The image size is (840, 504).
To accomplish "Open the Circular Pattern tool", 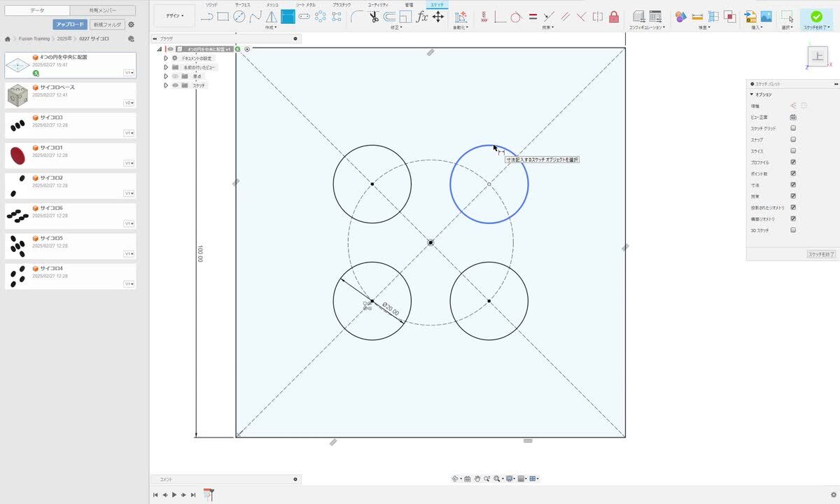I will [321, 17].
